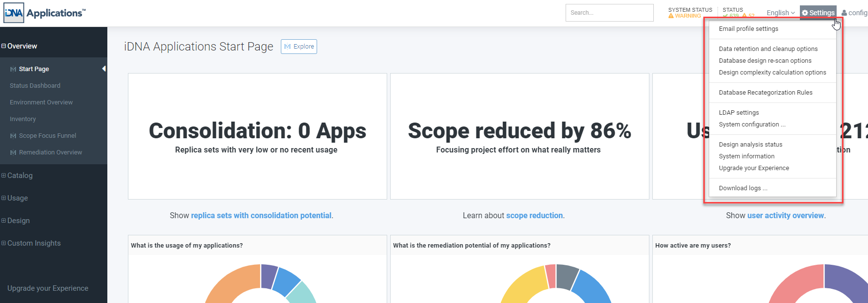Follow the user activity overview link
This screenshot has width=868, height=303.
786,216
